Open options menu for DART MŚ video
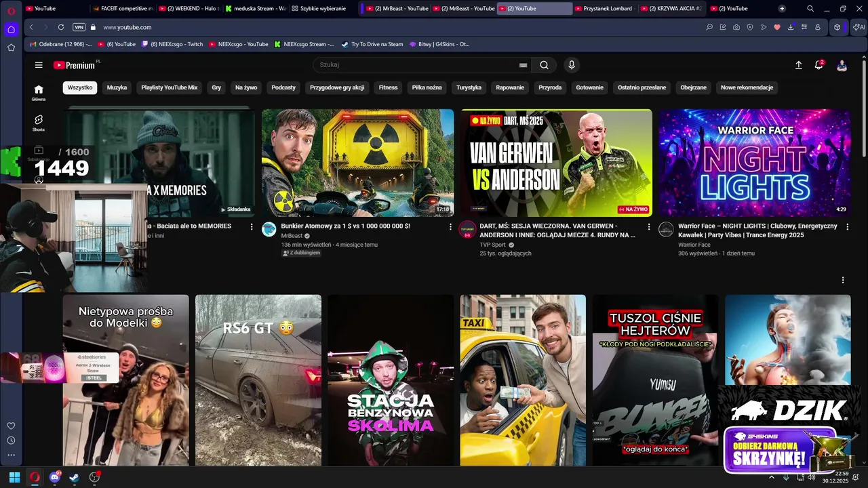 (648, 226)
